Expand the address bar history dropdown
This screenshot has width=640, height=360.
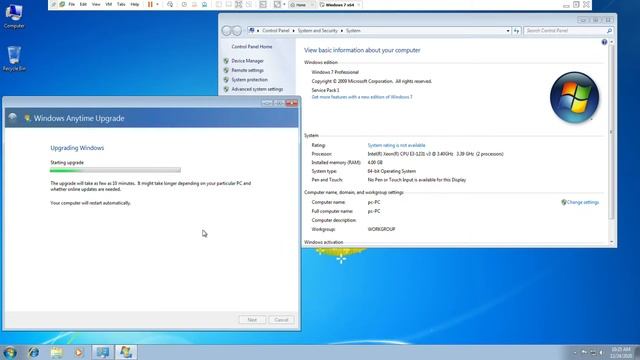pos(508,31)
